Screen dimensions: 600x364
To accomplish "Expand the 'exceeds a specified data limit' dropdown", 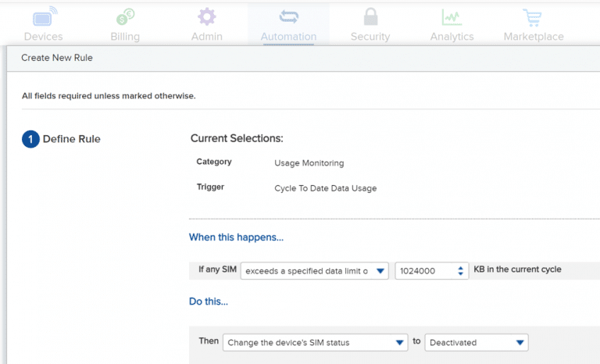I will point(315,271).
